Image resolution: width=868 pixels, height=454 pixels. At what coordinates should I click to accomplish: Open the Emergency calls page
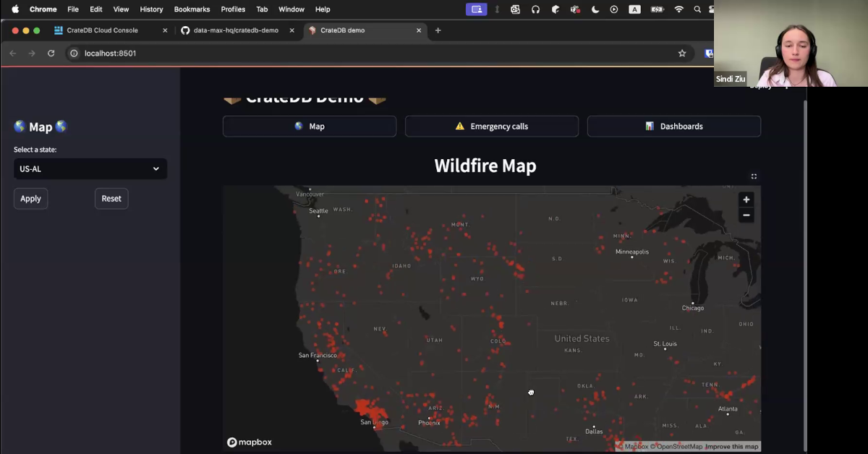(x=492, y=127)
